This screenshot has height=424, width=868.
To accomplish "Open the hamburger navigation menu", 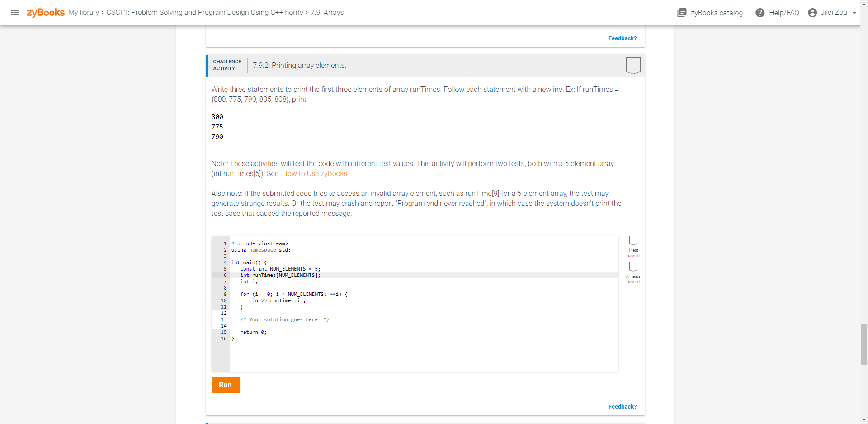I will tap(15, 13).
